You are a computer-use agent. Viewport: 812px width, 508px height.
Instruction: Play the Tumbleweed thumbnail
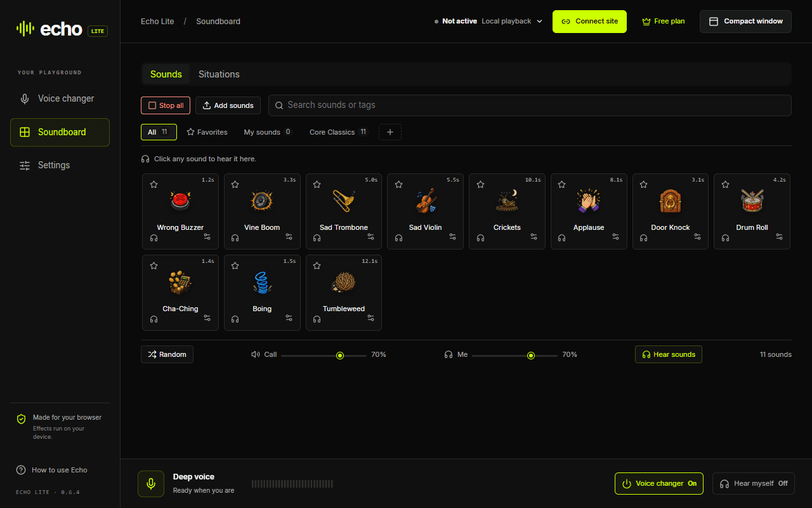coord(344,283)
